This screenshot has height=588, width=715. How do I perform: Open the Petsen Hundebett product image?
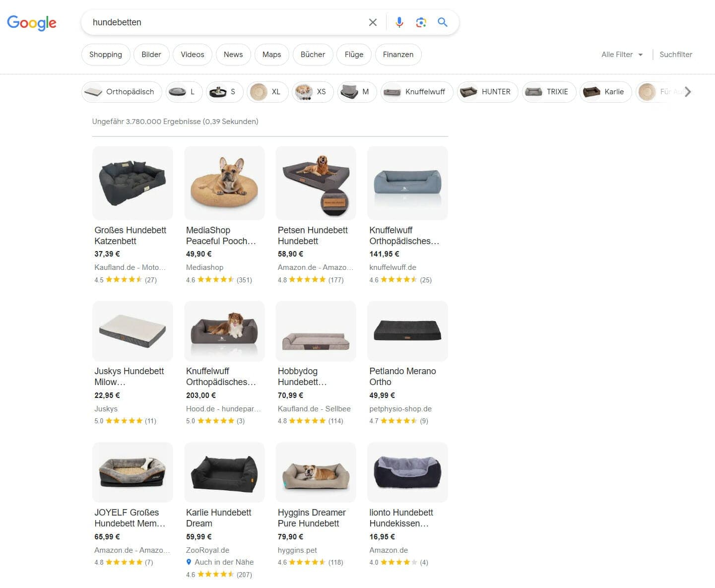click(x=316, y=183)
